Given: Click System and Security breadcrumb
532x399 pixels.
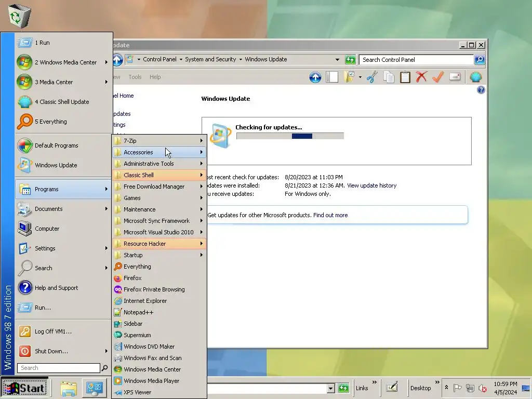Looking at the screenshot, I should pyautogui.click(x=210, y=59).
